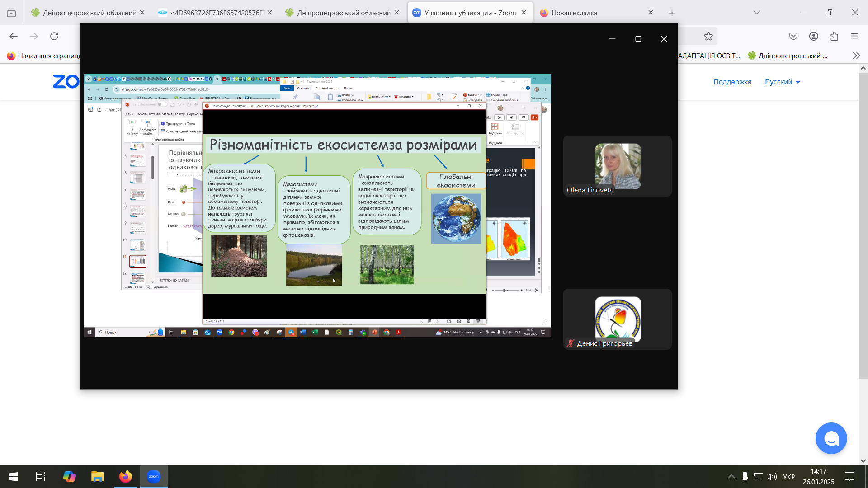
Task: Open the Firefox account profile icon
Action: (x=814, y=36)
